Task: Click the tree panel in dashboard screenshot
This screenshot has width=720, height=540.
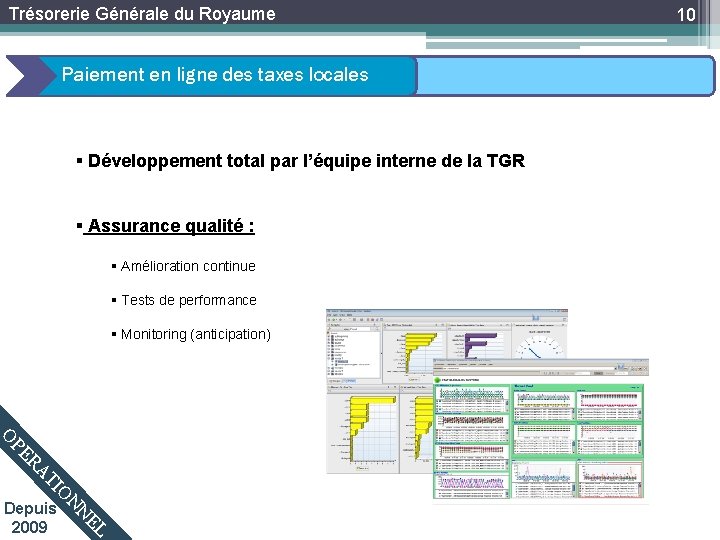Action: coord(354,352)
